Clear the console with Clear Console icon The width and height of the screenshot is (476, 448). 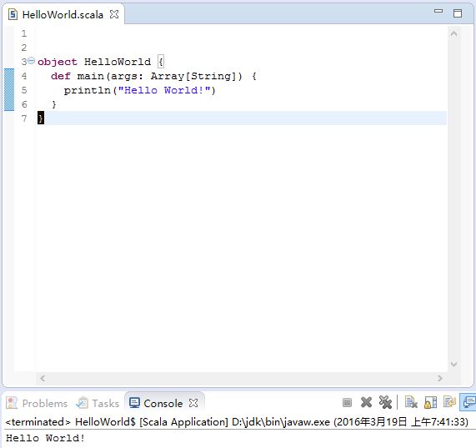click(x=411, y=402)
